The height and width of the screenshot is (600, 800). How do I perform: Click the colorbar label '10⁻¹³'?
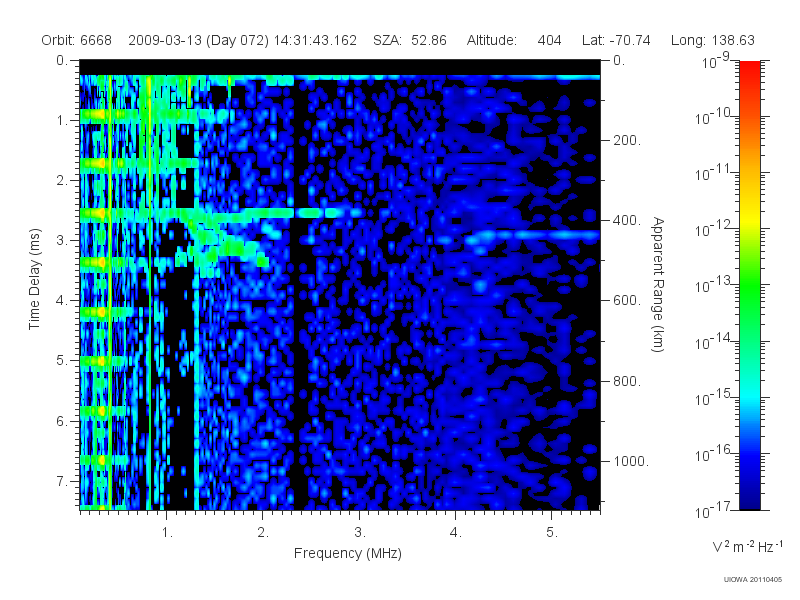pyautogui.click(x=714, y=285)
